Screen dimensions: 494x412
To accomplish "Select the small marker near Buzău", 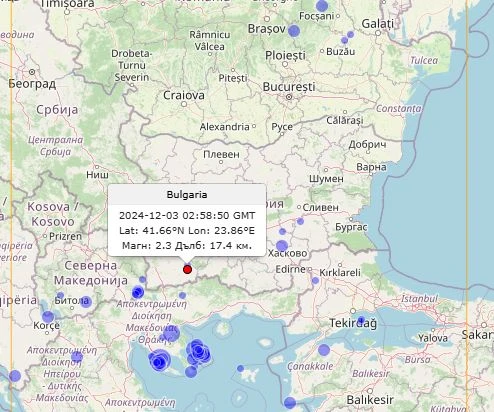I will (344, 40).
